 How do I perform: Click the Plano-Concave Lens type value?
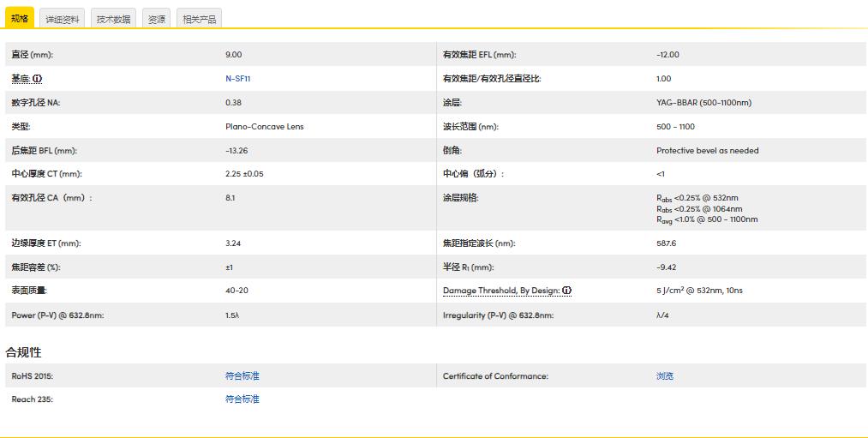click(265, 126)
